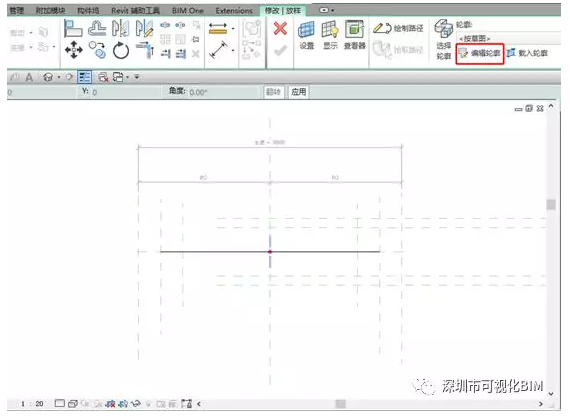The height and width of the screenshot is (417, 570).
Task: Click the Close Hidden Windows icon
Action: click(x=103, y=77)
